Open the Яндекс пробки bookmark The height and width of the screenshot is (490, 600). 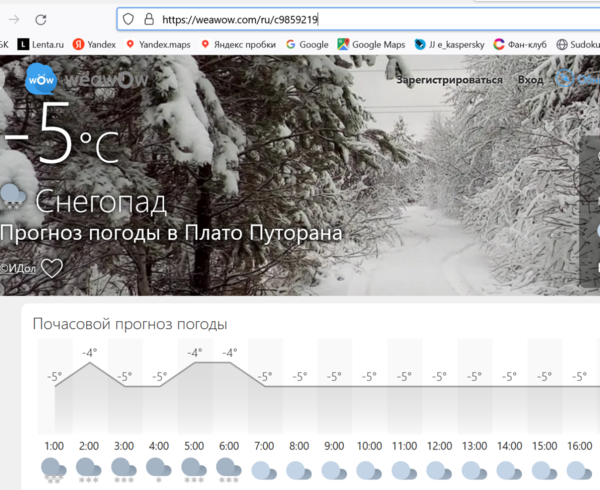click(x=238, y=44)
